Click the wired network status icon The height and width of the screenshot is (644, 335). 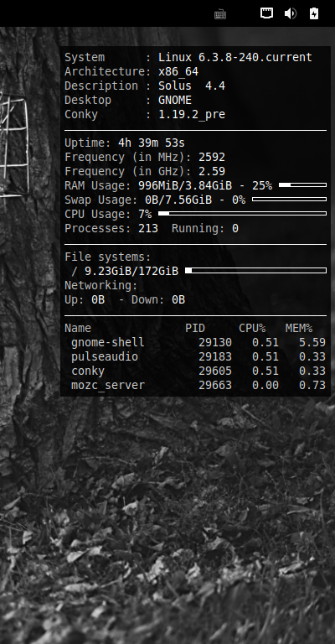[x=267, y=13]
